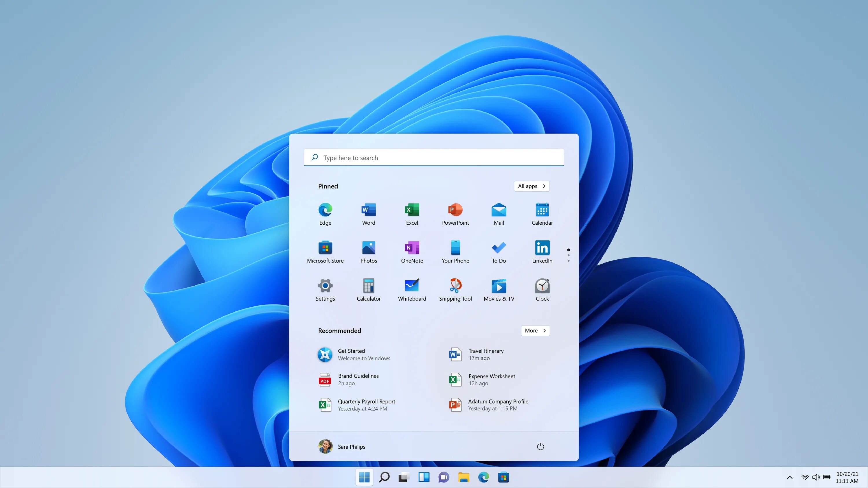
Task: Click the power button icon
Action: click(540, 446)
